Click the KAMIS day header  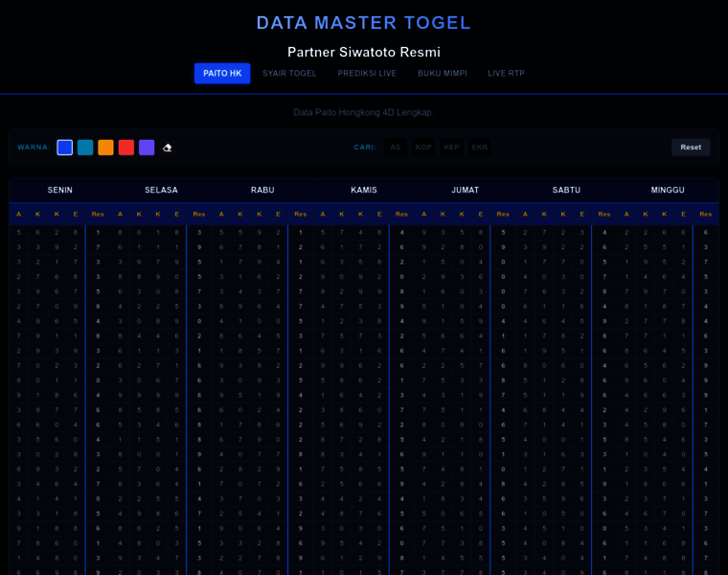tap(364, 190)
